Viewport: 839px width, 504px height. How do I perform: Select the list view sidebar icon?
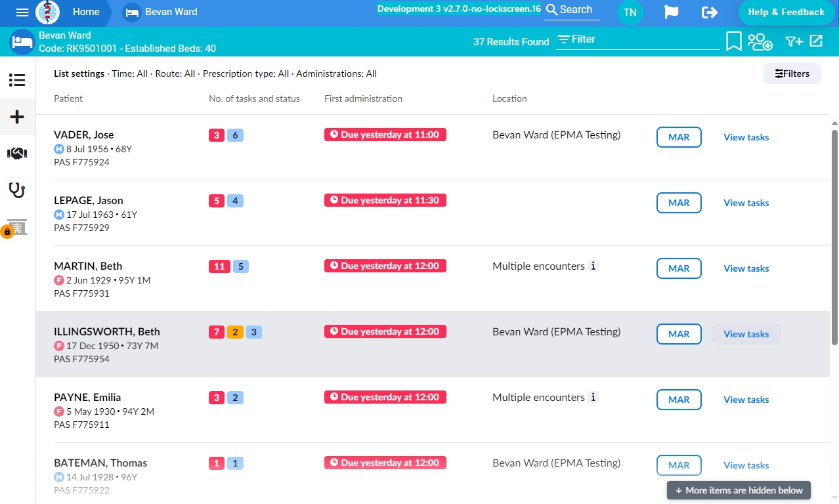17,80
